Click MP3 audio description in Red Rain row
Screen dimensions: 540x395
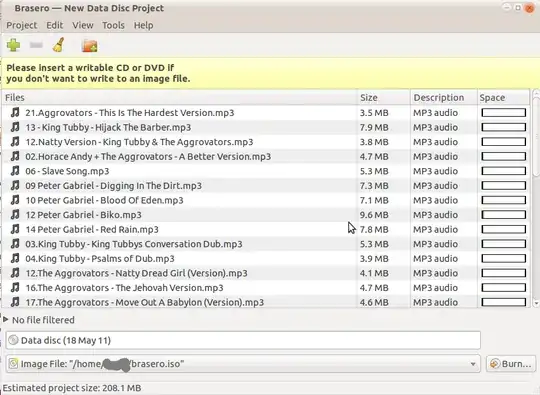435,229
